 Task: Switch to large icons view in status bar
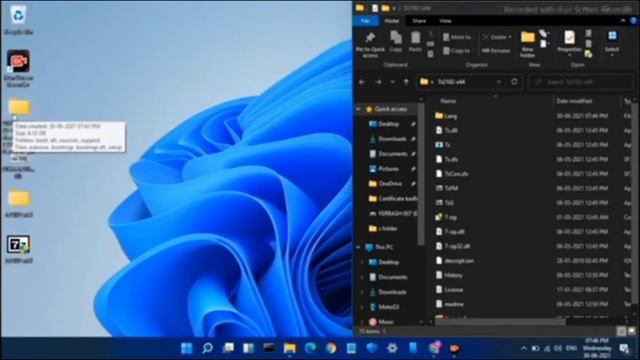coord(631,331)
